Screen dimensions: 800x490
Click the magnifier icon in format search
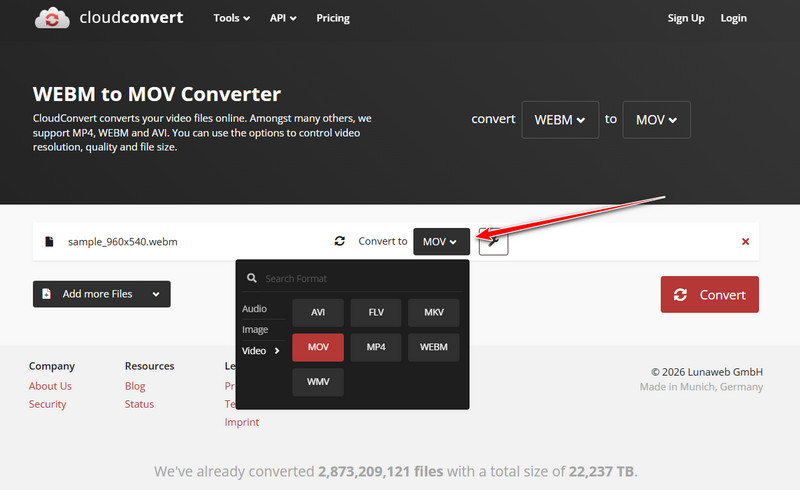(252, 278)
